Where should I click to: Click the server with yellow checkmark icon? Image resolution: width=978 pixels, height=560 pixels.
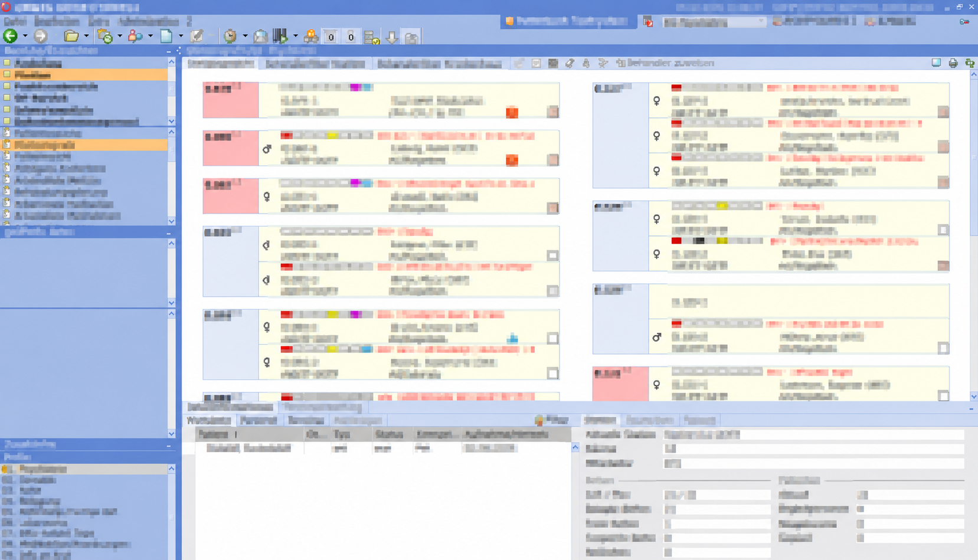(372, 37)
